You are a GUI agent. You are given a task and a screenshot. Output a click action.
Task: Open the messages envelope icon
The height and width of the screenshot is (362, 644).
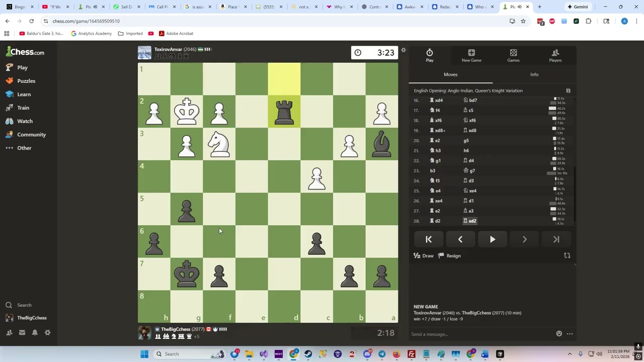pyautogui.click(x=22, y=332)
